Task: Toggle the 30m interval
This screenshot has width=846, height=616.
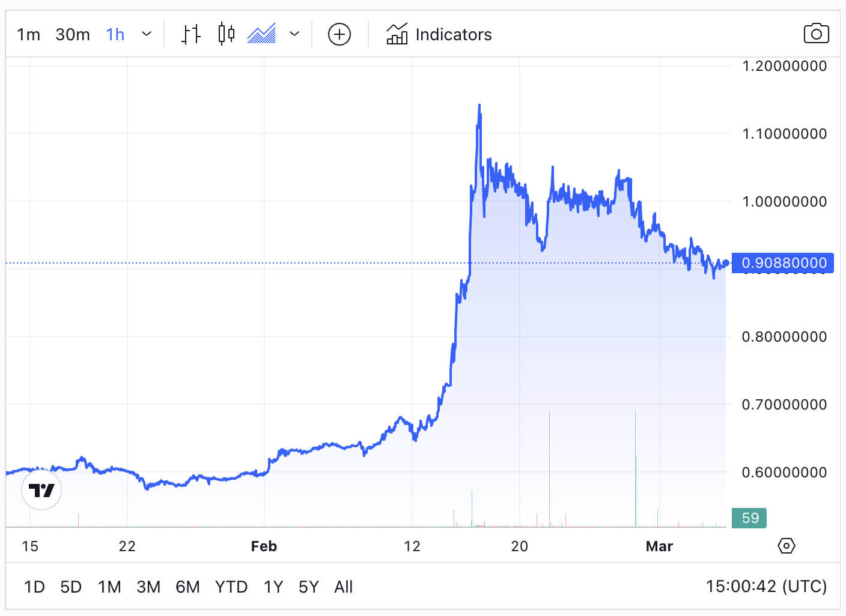Action: [x=72, y=35]
